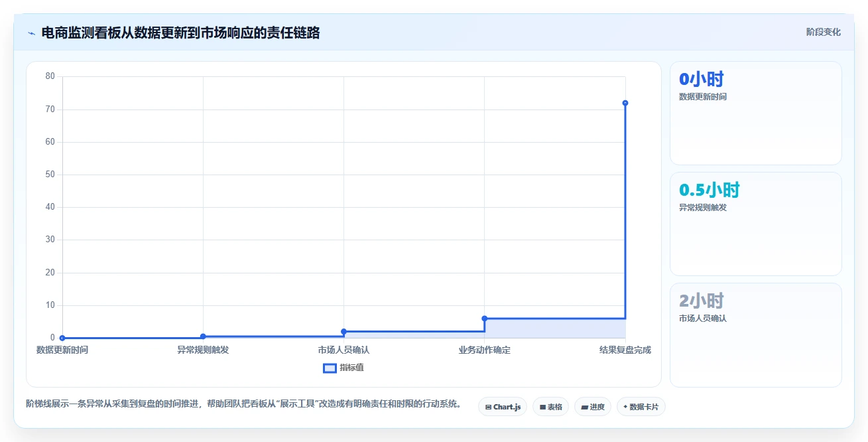Click x-axis label 数据更新时间
This screenshot has height=442, width=868.
pyautogui.click(x=62, y=350)
